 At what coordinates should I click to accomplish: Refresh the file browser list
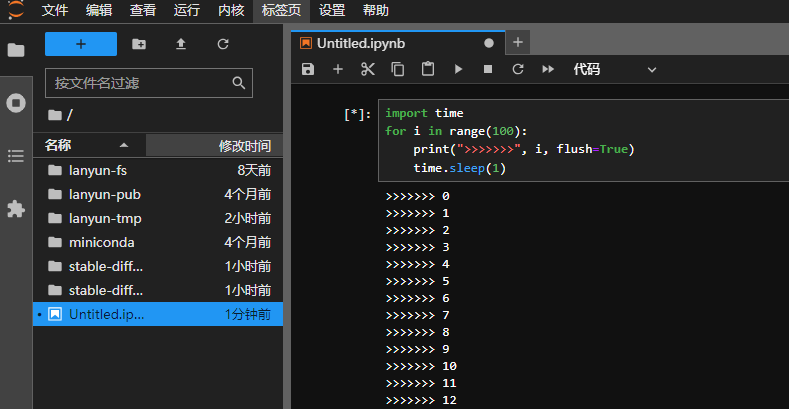click(223, 44)
